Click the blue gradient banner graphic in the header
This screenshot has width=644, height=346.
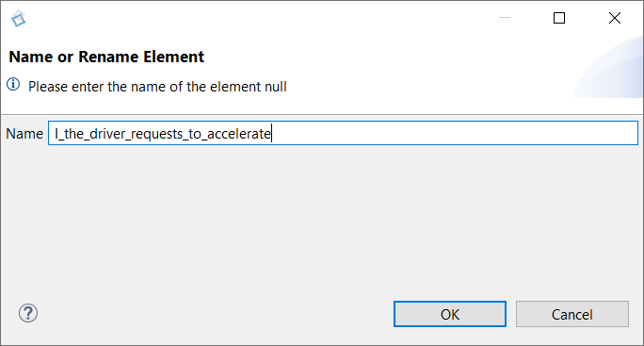608,68
